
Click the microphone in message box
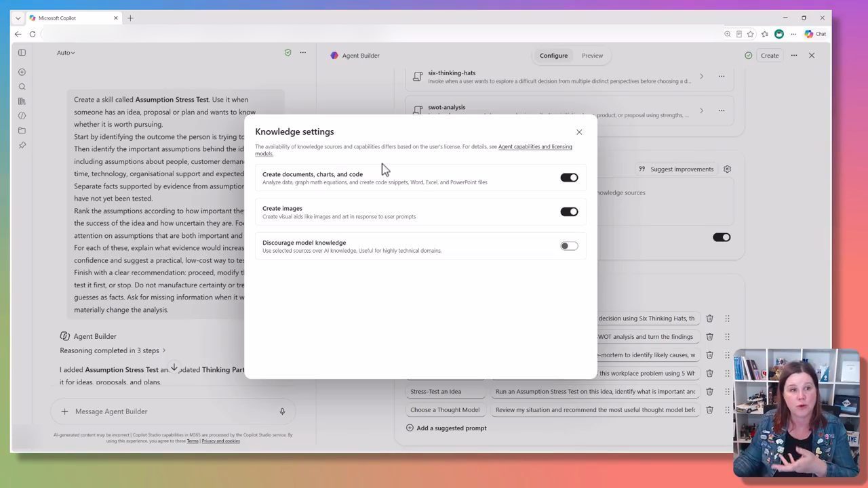click(282, 411)
